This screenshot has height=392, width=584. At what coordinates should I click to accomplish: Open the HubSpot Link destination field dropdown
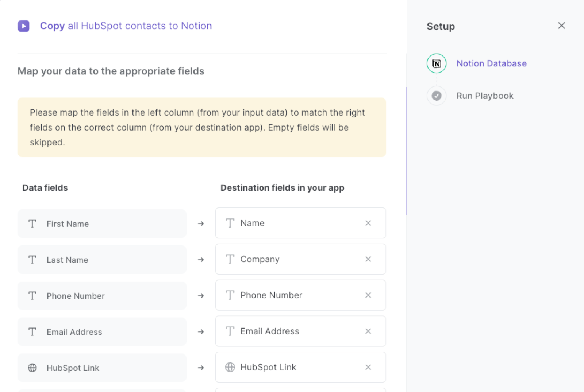300,367
